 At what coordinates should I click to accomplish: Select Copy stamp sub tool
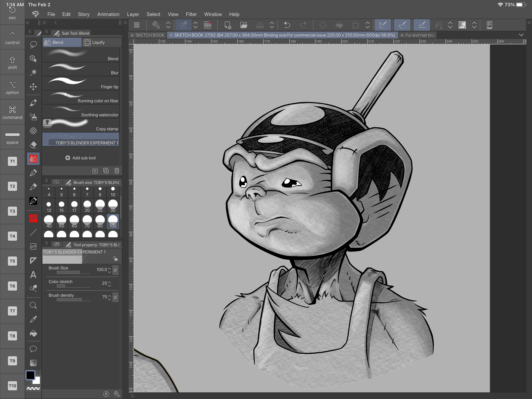(81, 125)
